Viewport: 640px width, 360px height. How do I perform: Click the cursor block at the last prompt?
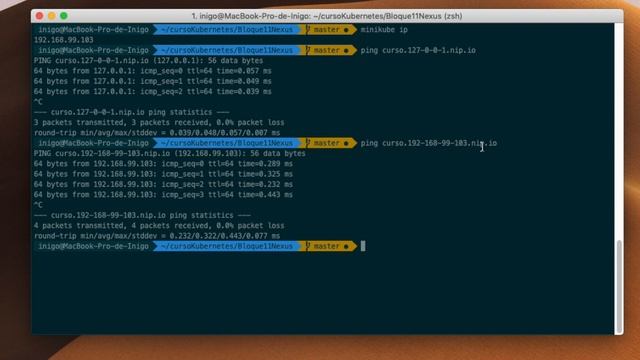(363, 246)
